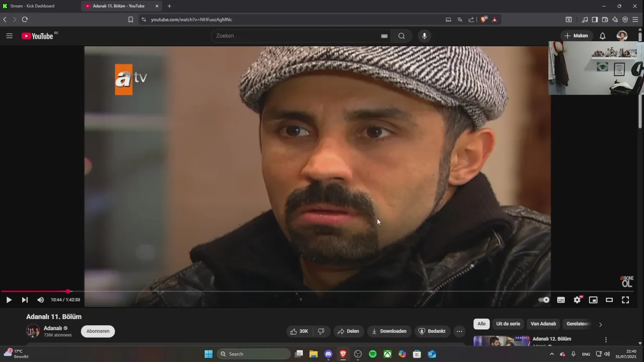This screenshot has width=644, height=362.
Task: Open the account avatar menu
Action: click(x=622, y=36)
